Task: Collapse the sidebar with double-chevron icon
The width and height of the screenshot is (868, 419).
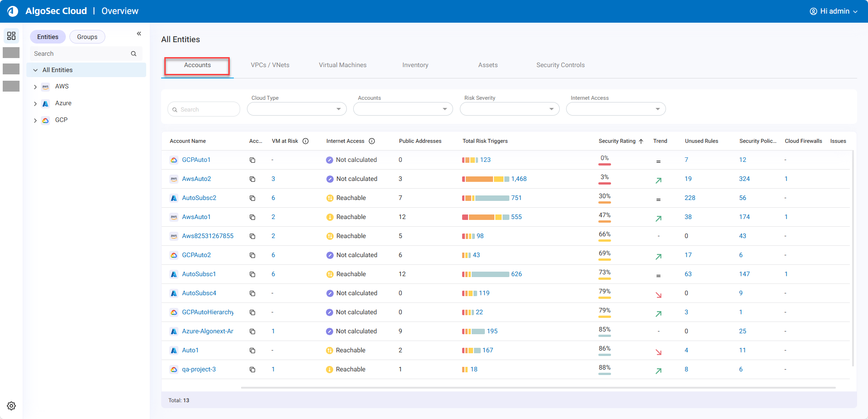Action: click(139, 34)
